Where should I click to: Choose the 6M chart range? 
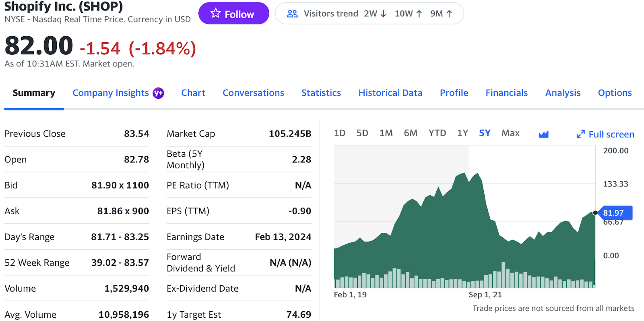pos(411,133)
